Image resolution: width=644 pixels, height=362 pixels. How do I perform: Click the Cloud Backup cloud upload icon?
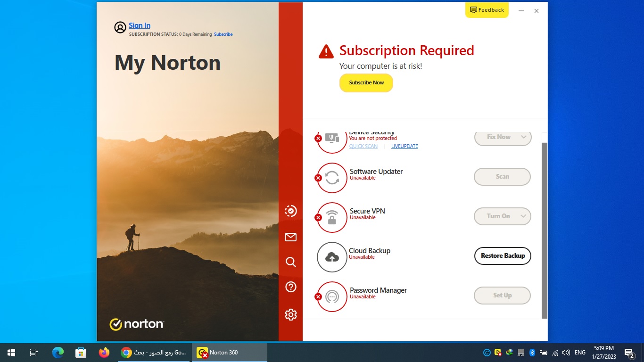click(x=332, y=257)
